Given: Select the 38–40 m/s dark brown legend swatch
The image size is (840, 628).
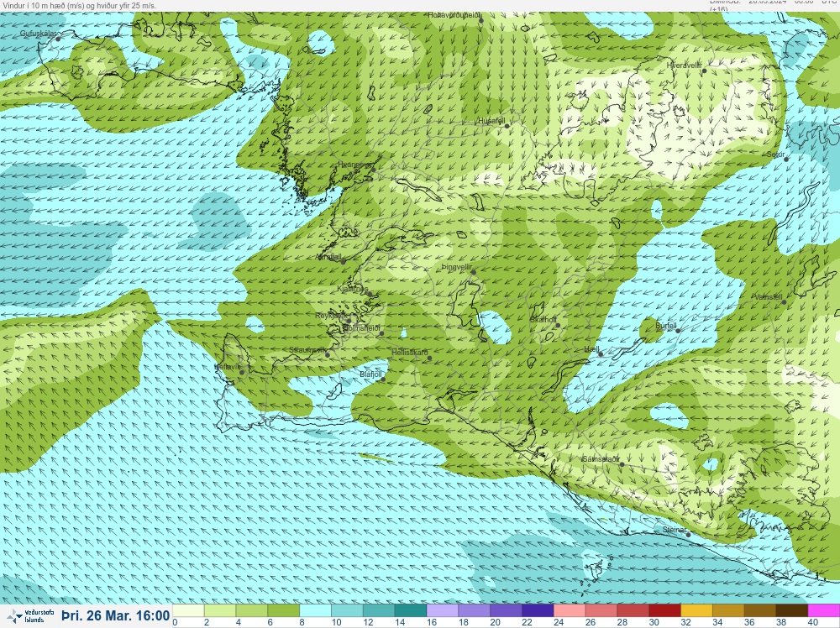Looking at the screenshot, I should [x=793, y=610].
